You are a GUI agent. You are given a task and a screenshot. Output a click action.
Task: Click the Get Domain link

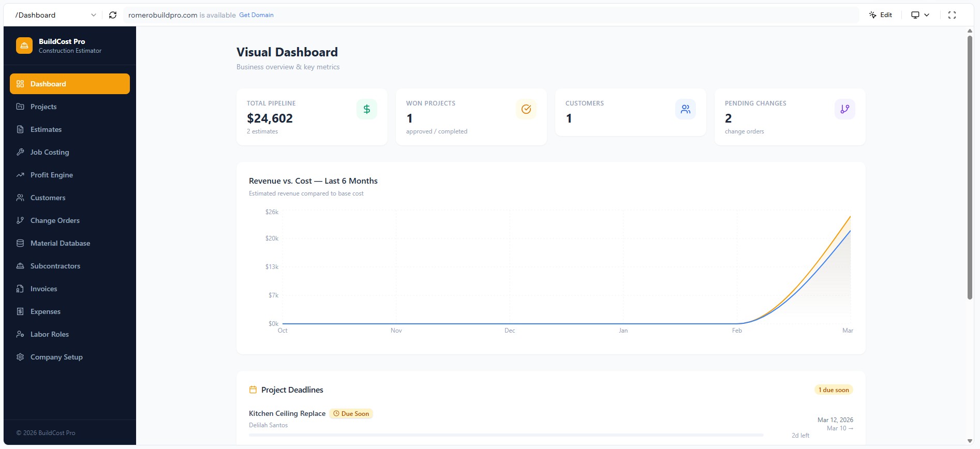(x=256, y=15)
